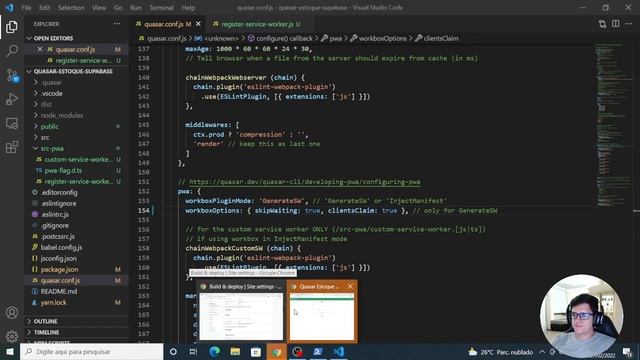Click the Windows Start button
The width and height of the screenshot is (640, 360).
[x=10, y=351]
